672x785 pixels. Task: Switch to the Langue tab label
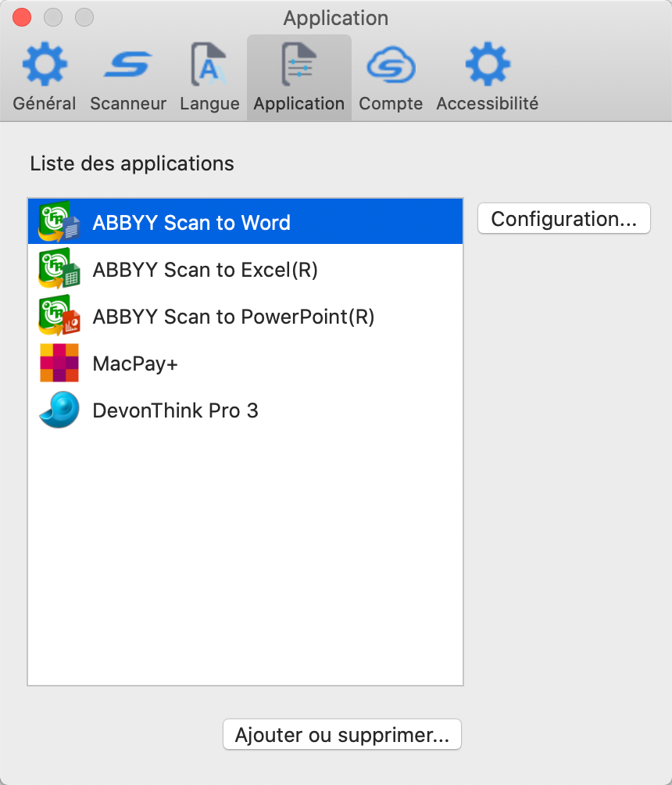[209, 104]
